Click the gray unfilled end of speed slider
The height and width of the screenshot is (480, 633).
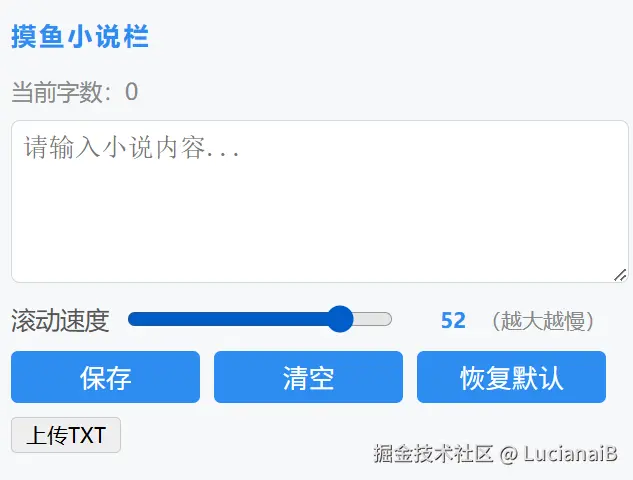point(372,319)
